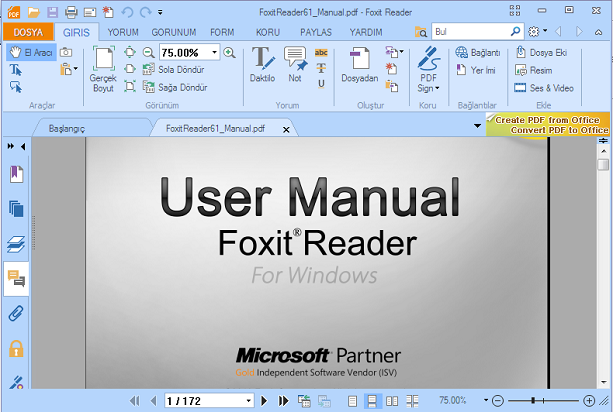Click Gerçek Boyut actual size icon
The height and width of the screenshot is (412, 613).
(x=103, y=66)
